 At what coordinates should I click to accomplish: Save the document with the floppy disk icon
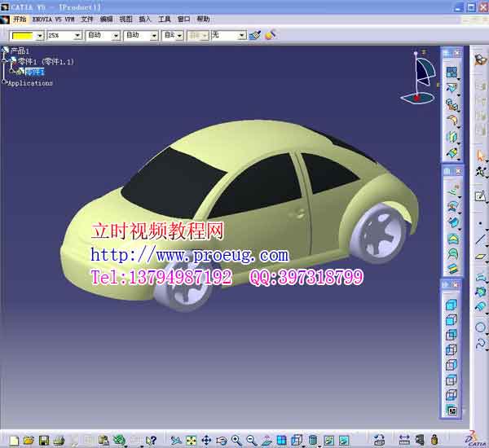coord(44,440)
